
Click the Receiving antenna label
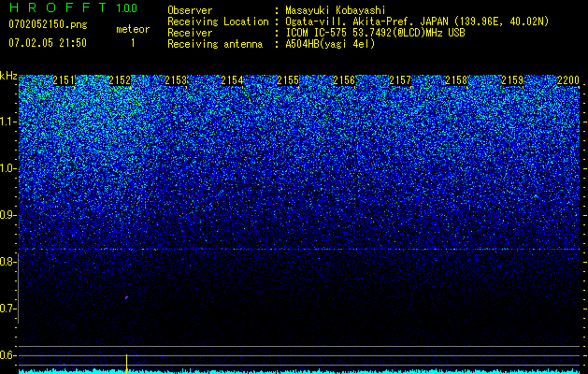pyautogui.click(x=215, y=44)
